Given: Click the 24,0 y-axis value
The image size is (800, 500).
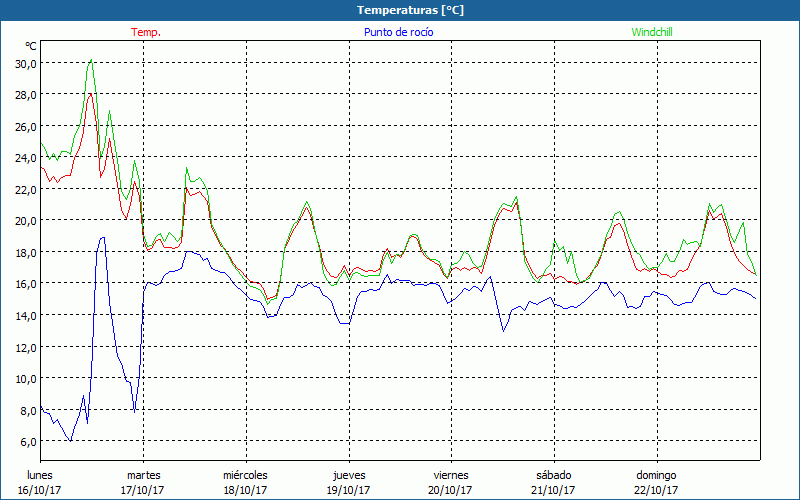Looking at the screenshot, I should (x=25, y=157).
